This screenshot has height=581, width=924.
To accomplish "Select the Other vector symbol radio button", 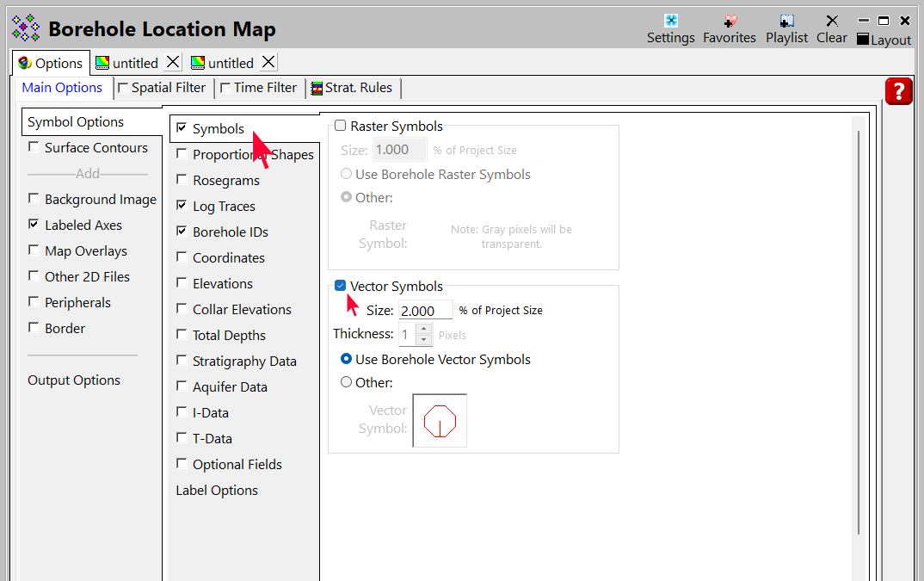I will 346,382.
